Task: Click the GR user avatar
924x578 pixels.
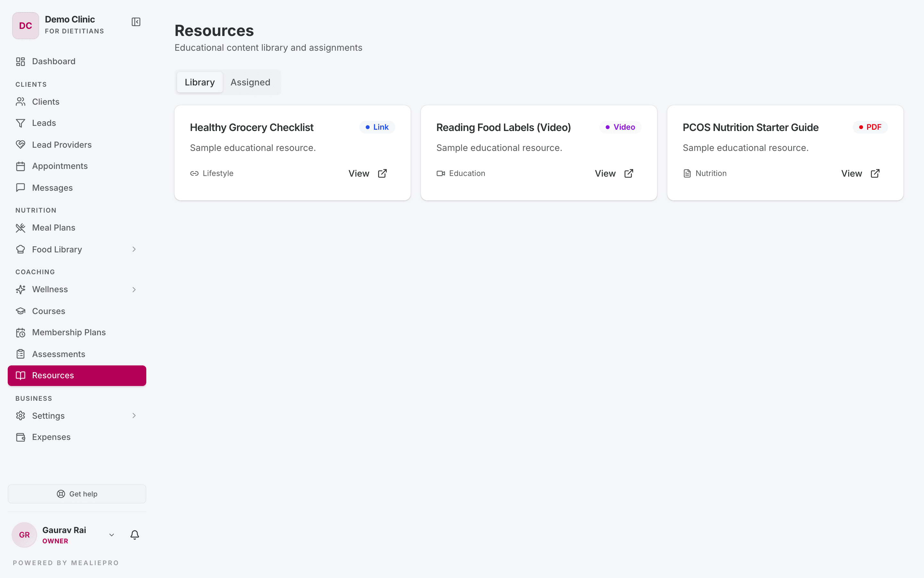Action: coord(24,535)
